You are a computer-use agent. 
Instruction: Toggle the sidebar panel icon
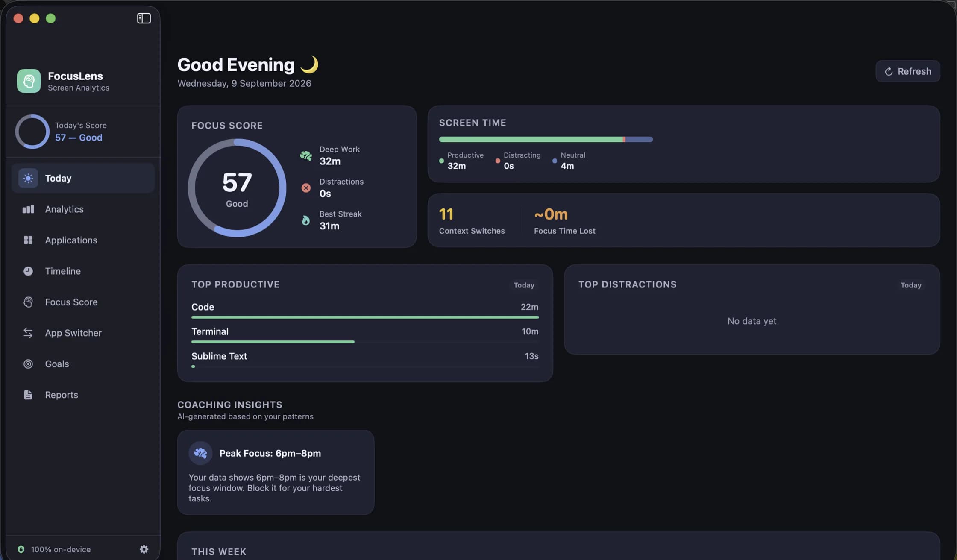(144, 18)
